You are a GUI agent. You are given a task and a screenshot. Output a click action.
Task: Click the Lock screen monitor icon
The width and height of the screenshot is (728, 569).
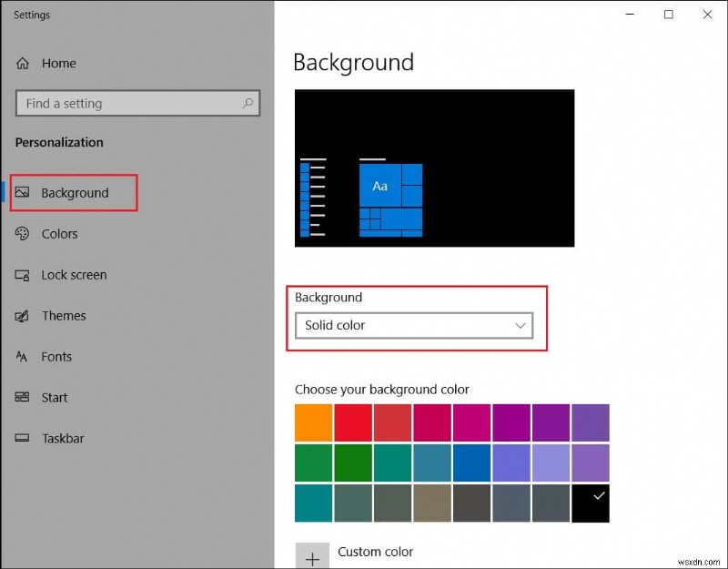tap(22, 275)
